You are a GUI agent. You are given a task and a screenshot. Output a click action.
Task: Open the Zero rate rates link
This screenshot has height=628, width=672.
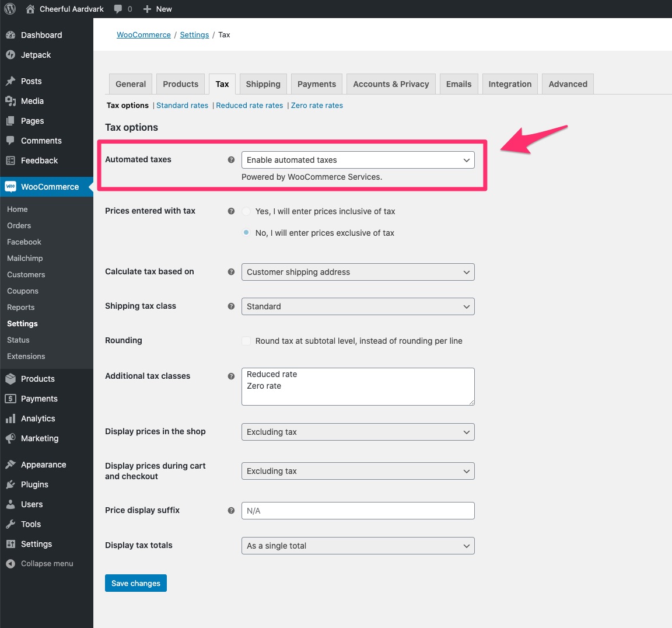317,106
